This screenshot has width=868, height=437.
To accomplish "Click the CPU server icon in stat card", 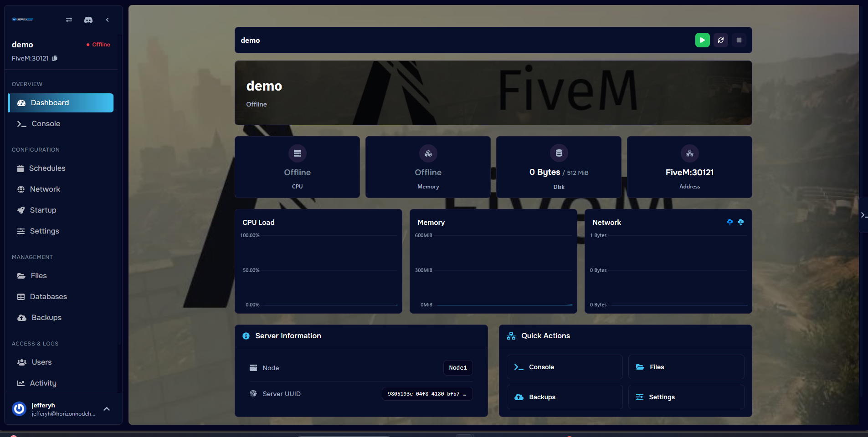I will [298, 153].
